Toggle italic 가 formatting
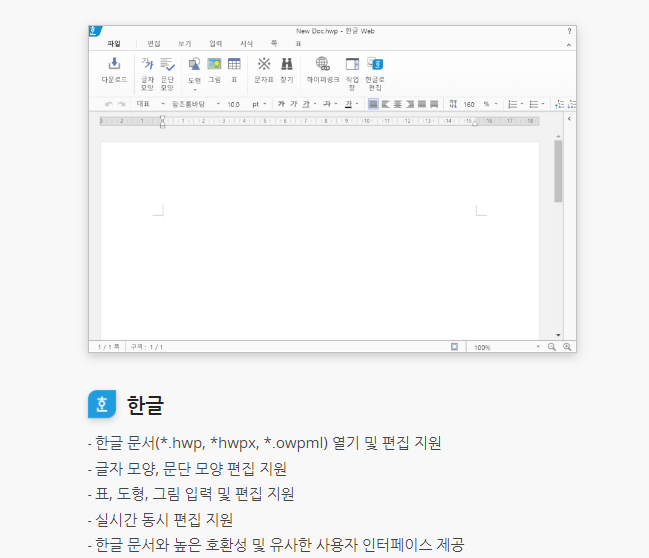 point(293,104)
